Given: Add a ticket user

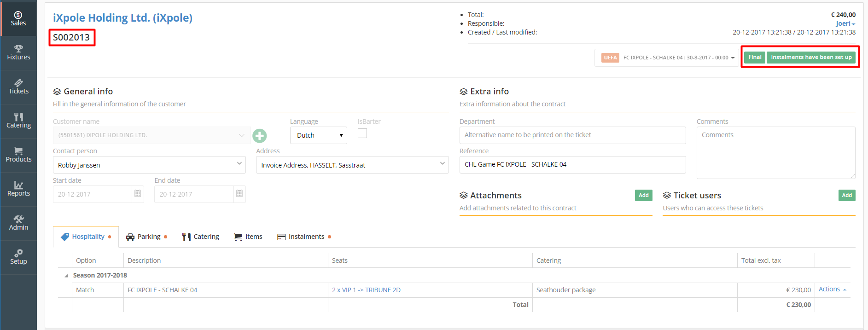Looking at the screenshot, I should (x=847, y=195).
